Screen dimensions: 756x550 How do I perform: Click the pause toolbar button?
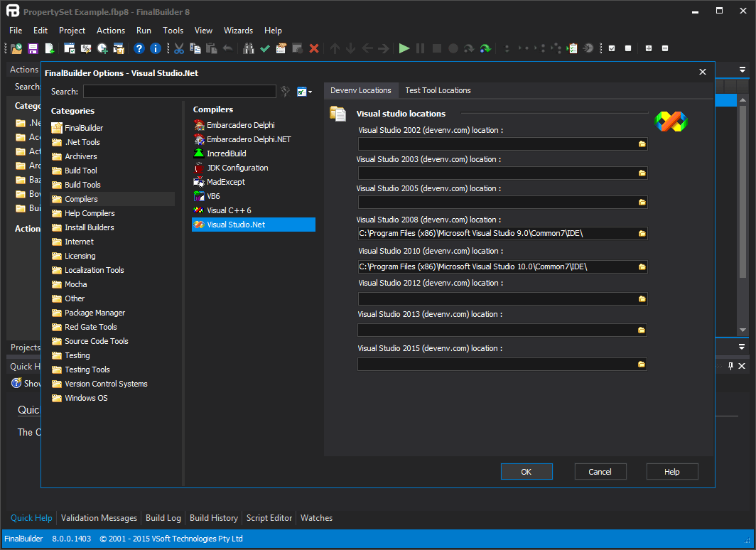421,48
